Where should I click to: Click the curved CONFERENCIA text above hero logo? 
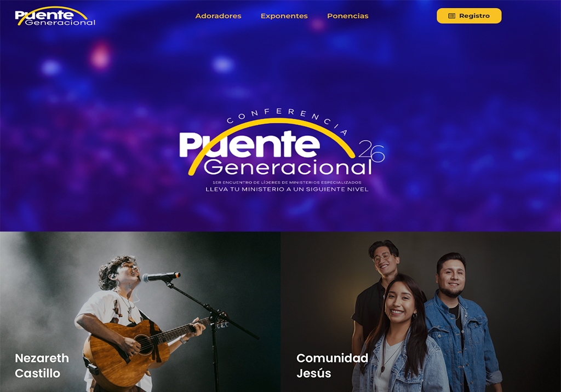287,118
